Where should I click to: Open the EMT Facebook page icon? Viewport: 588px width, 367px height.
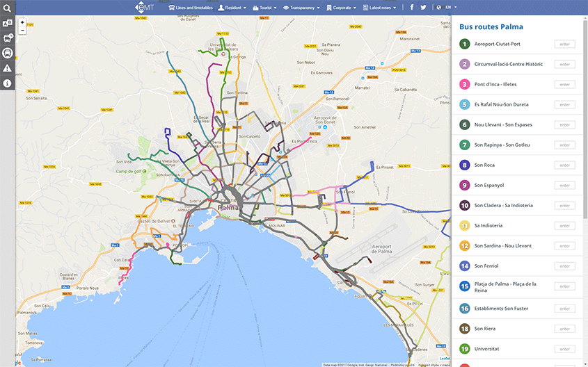coord(412,7)
